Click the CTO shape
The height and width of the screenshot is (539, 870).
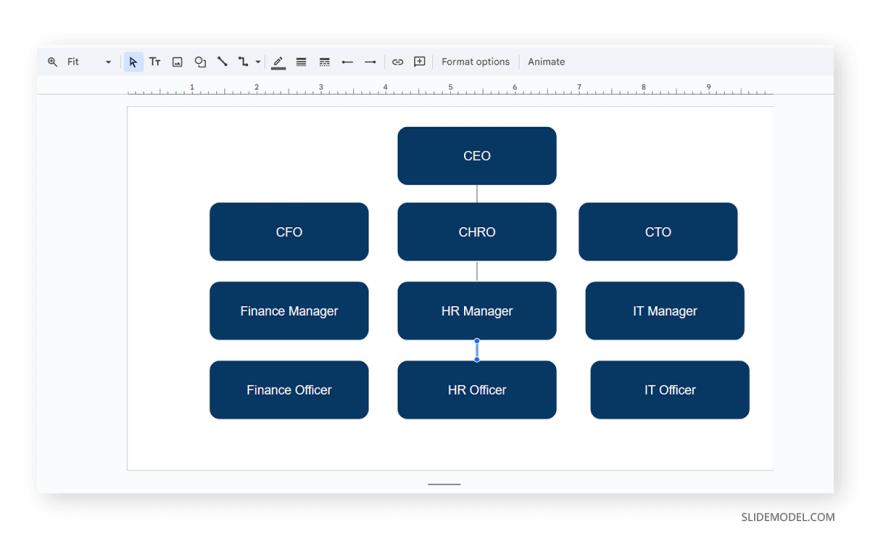pos(658,231)
